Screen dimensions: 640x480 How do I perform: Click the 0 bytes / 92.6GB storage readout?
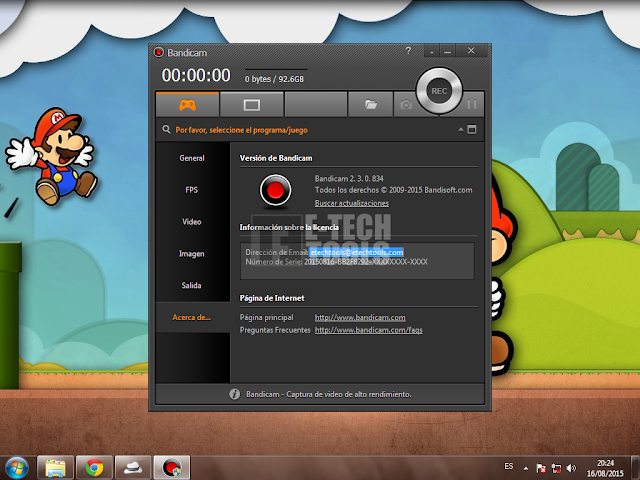[x=274, y=79]
